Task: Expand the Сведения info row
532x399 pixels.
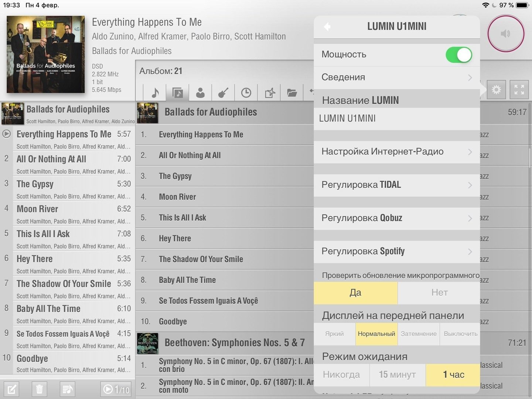Action: 397,77
